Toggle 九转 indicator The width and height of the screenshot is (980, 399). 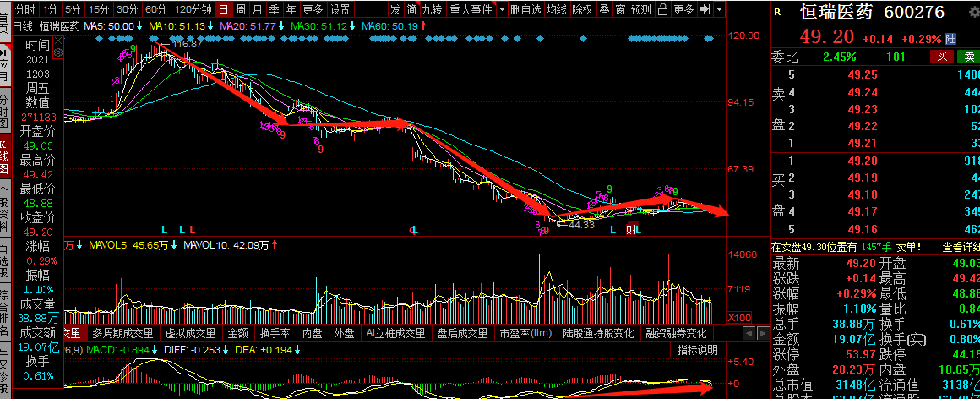431,9
